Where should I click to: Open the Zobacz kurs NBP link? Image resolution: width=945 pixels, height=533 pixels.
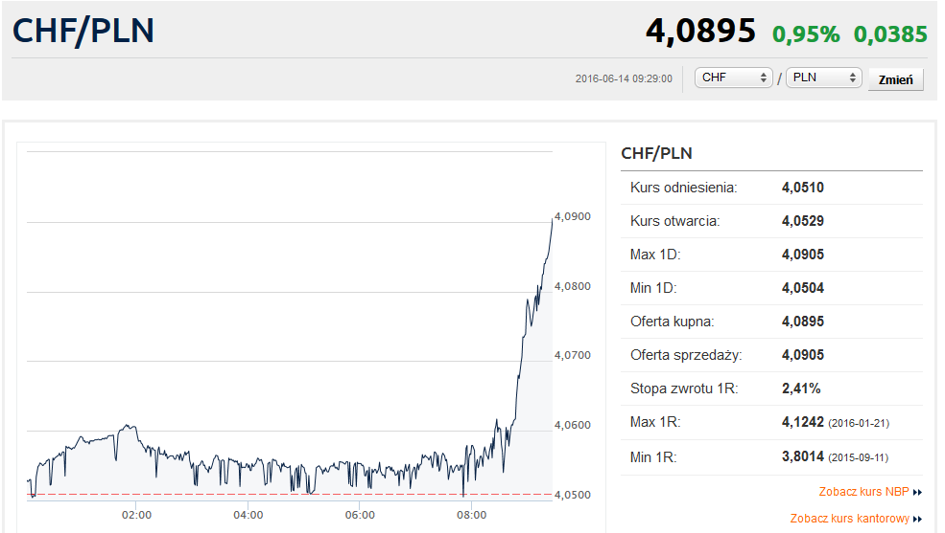click(864, 491)
